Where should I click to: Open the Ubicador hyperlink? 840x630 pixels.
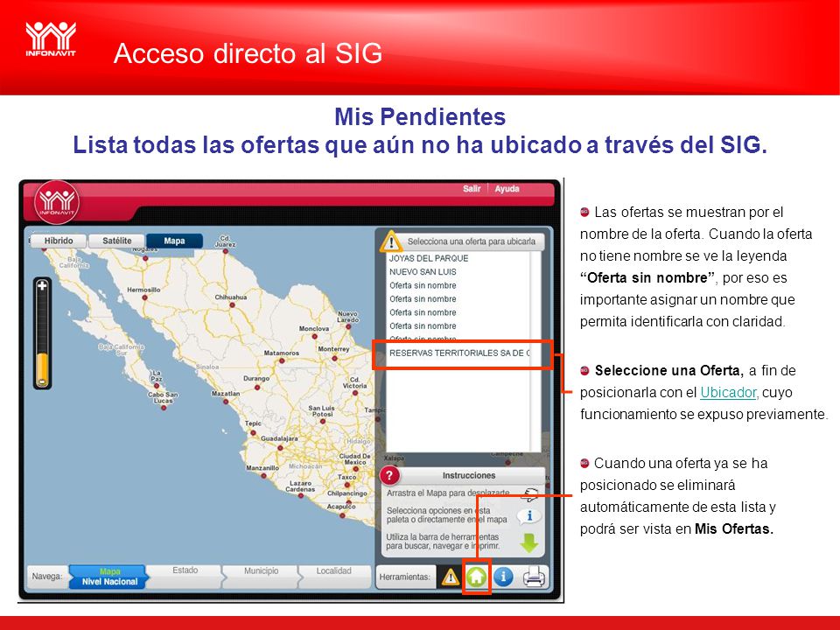click(727, 393)
